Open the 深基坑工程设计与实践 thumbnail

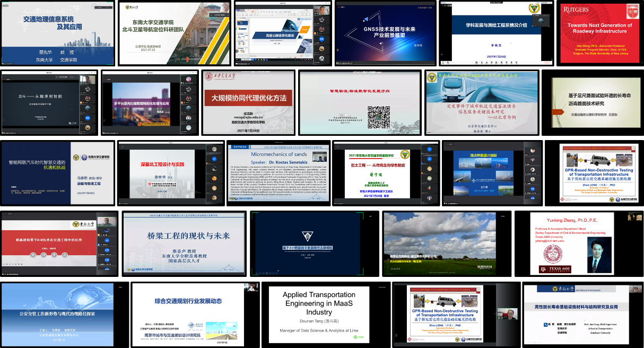[x=170, y=173]
